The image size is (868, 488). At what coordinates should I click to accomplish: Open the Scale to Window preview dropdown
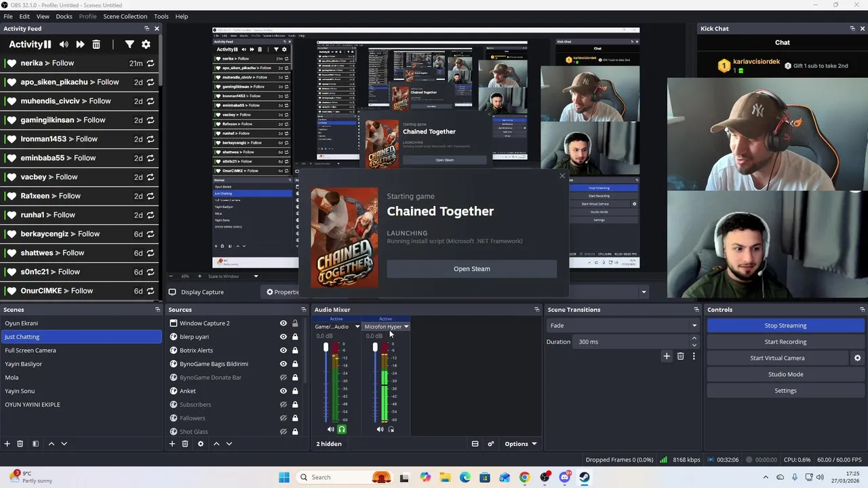click(x=256, y=276)
